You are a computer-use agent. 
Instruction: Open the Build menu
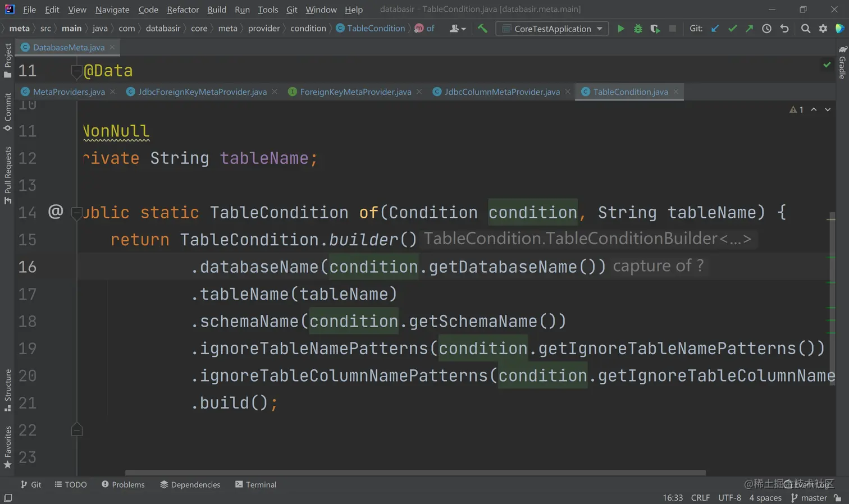click(217, 10)
